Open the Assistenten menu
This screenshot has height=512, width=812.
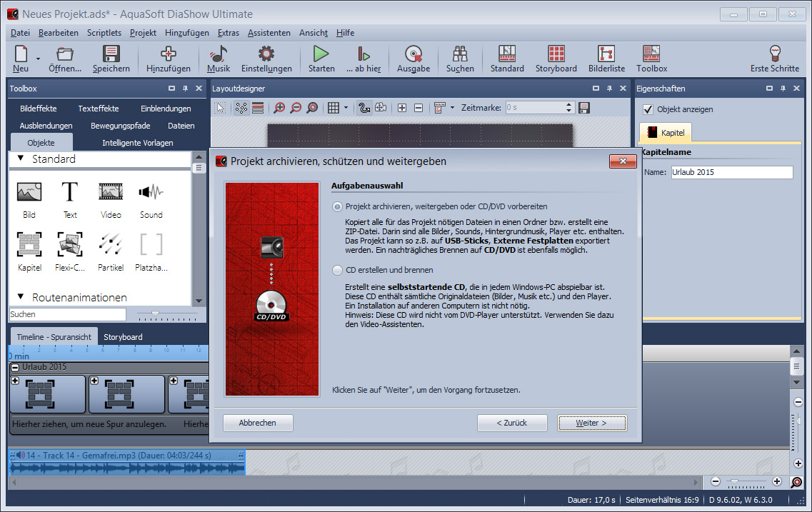(269, 33)
